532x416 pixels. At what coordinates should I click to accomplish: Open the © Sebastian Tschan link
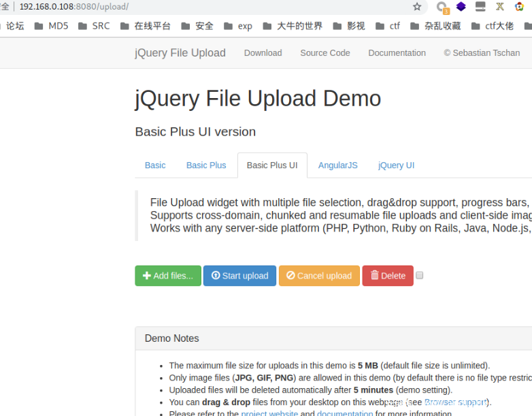[x=482, y=53]
